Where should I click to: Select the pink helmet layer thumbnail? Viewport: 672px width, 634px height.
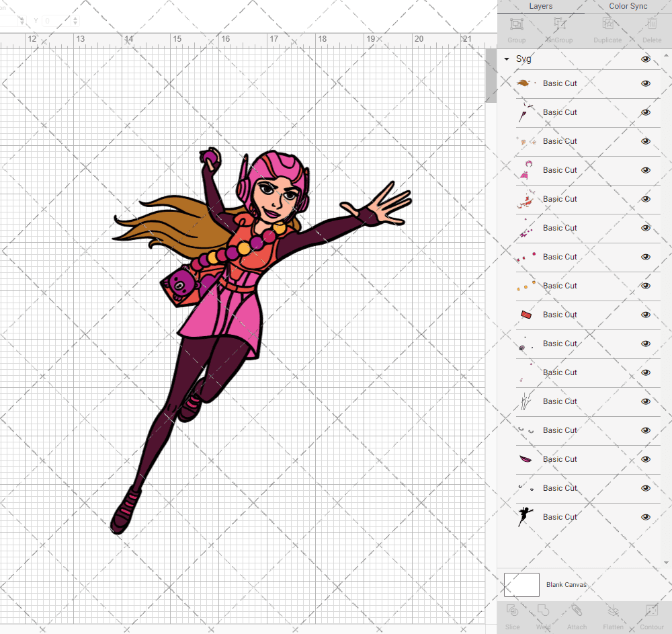(x=526, y=170)
